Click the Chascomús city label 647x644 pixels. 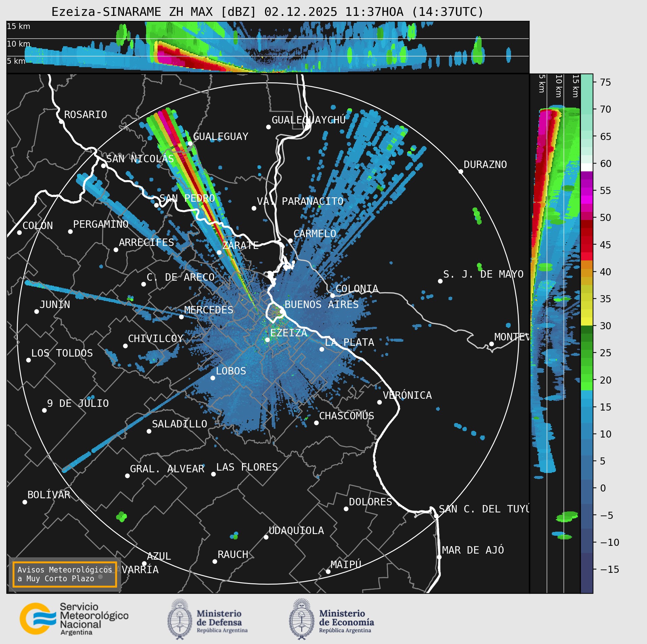(x=347, y=416)
